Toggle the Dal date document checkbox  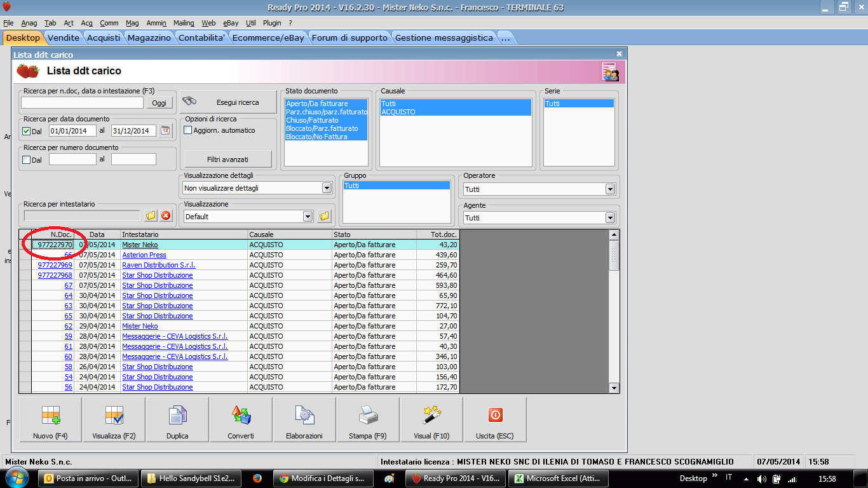click(x=26, y=131)
